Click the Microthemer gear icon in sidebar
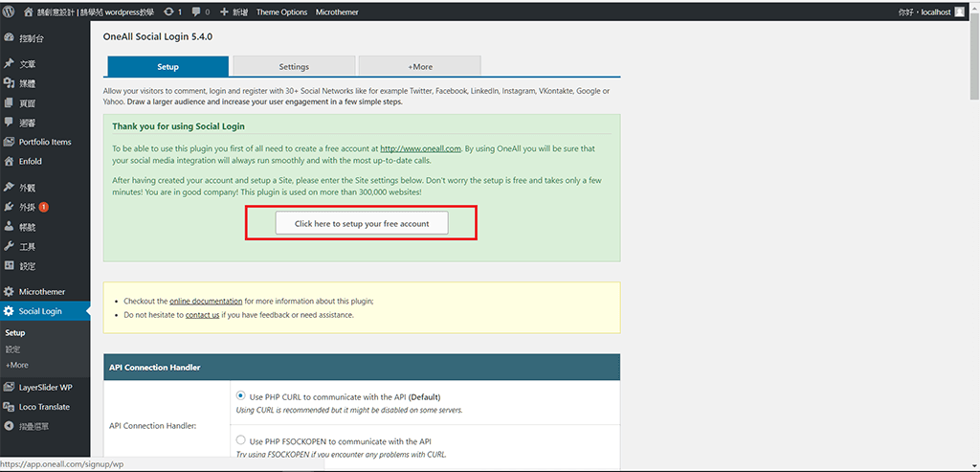Image resolution: width=980 pixels, height=472 pixels. (x=9, y=291)
